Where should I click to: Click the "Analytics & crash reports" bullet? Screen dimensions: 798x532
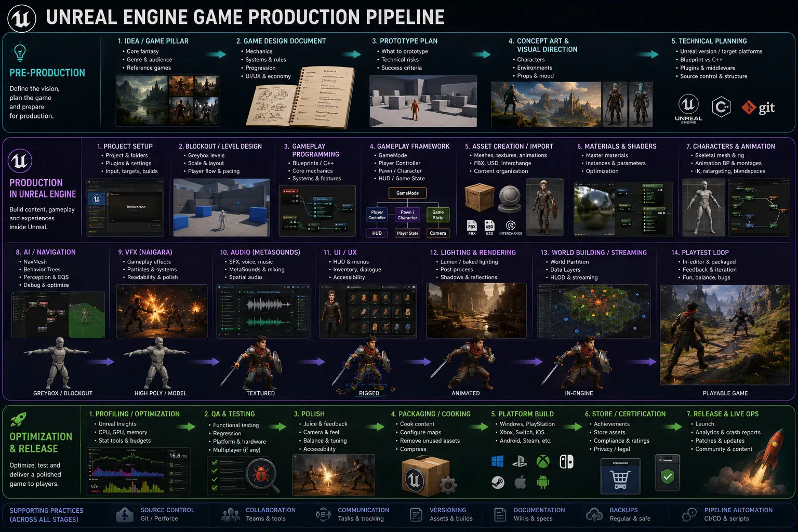click(728, 432)
